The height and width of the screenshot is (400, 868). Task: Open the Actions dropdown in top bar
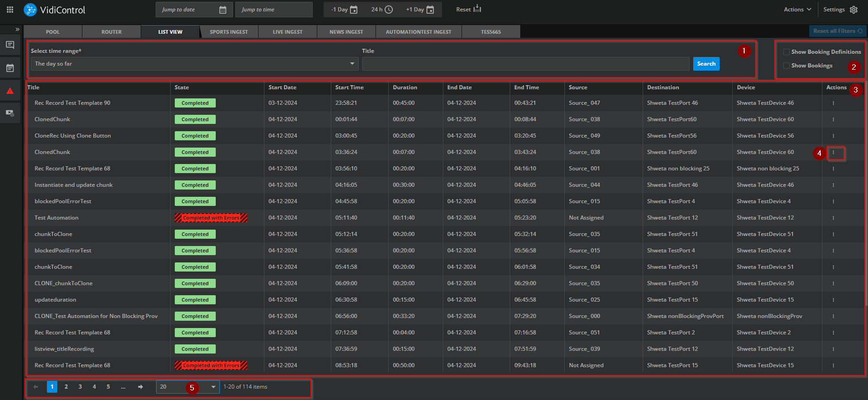pyautogui.click(x=797, y=10)
